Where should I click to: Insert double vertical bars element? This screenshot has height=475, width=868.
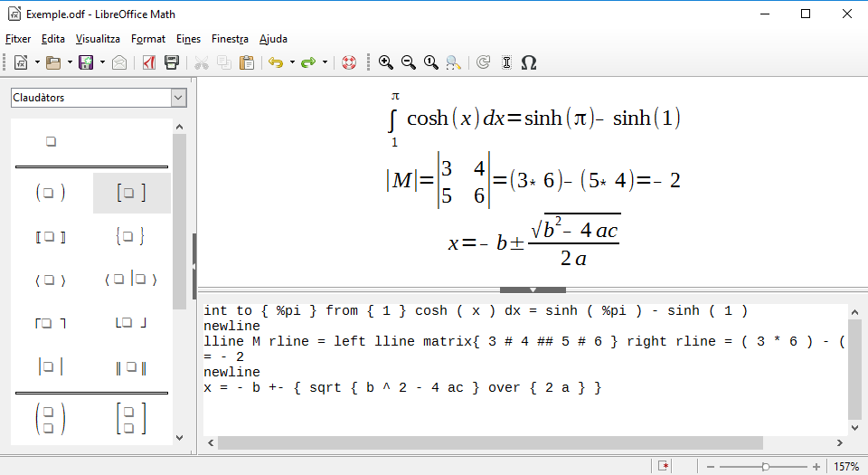pyautogui.click(x=131, y=367)
